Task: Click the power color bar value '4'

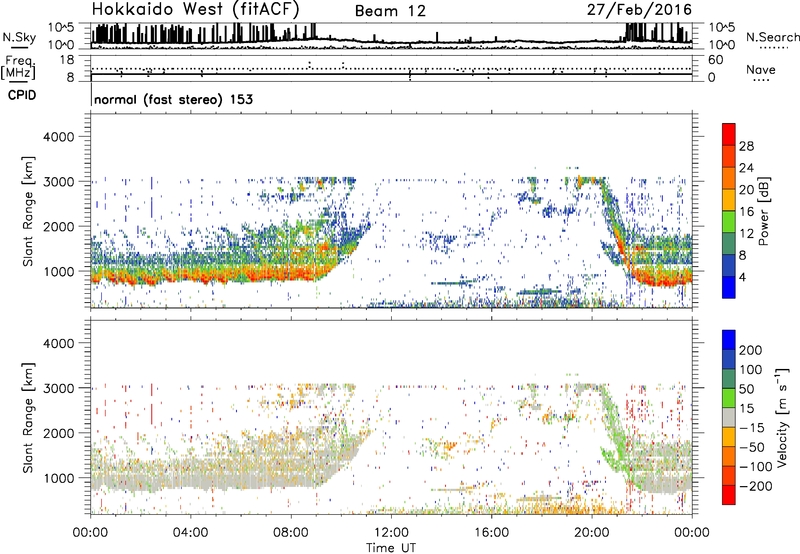Action: 742,277
